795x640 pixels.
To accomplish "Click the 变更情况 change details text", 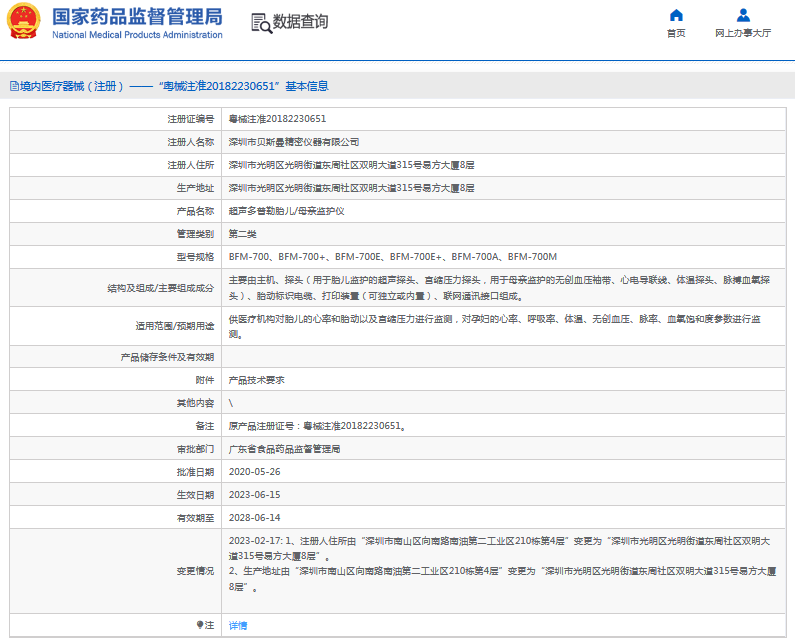I will (x=502, y=563).
